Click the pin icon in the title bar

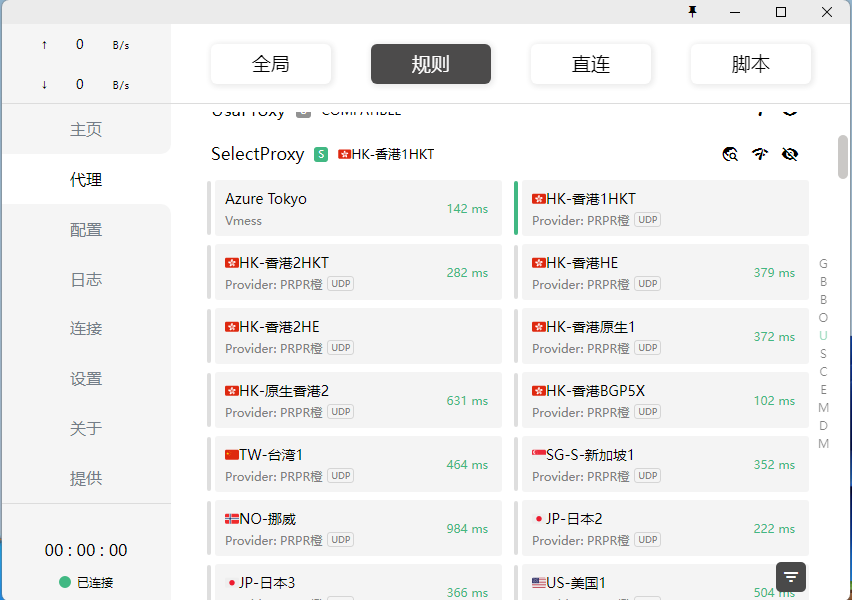693,12
